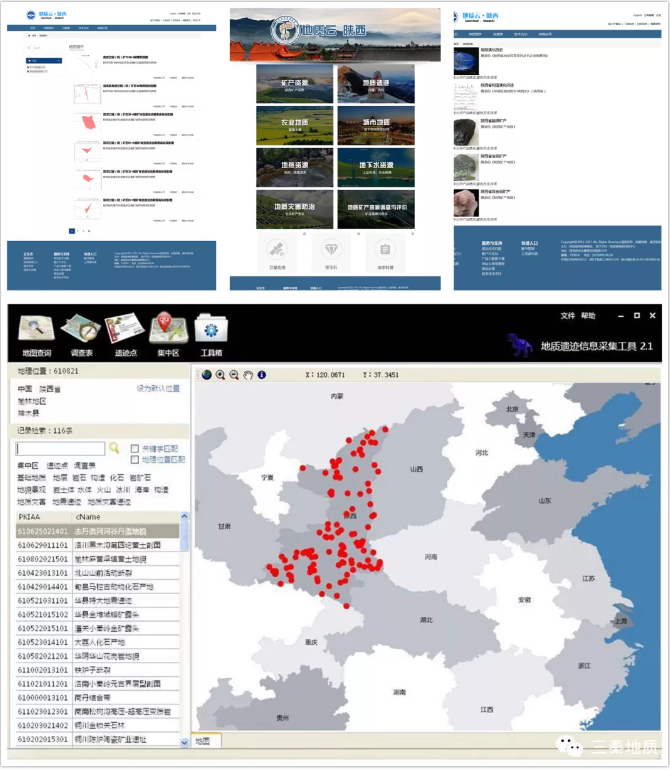Select the 地图 tab below the map

pos(204,741)
